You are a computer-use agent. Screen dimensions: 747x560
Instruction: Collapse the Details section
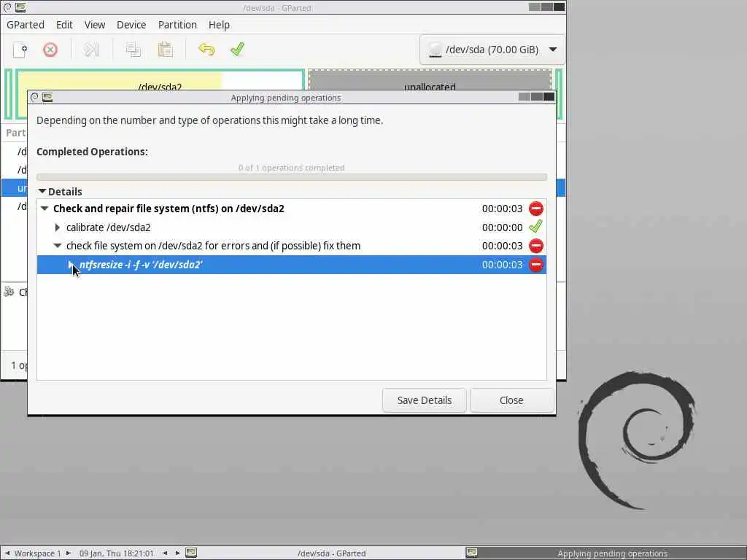42,192
